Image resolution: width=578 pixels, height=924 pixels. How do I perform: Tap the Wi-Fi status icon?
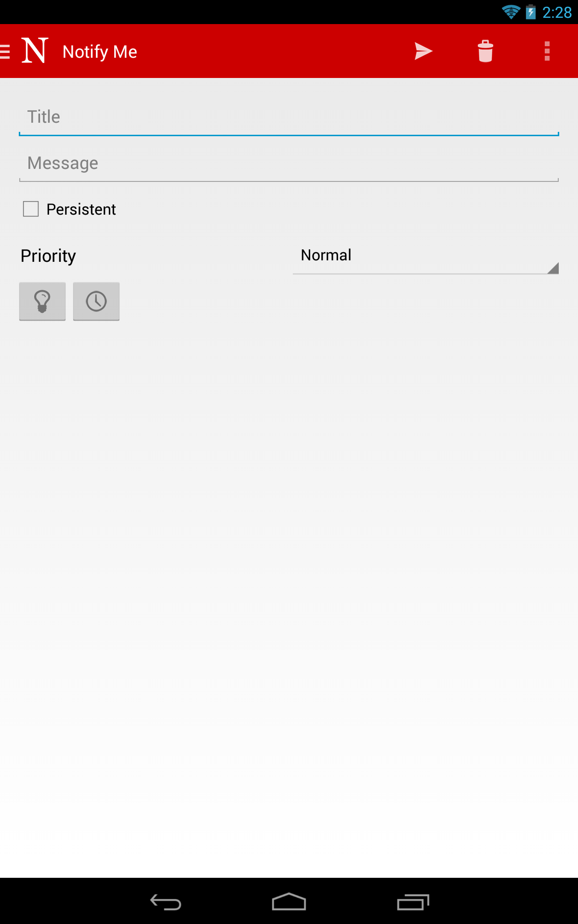pyautogui.click(x=511, y=12)
